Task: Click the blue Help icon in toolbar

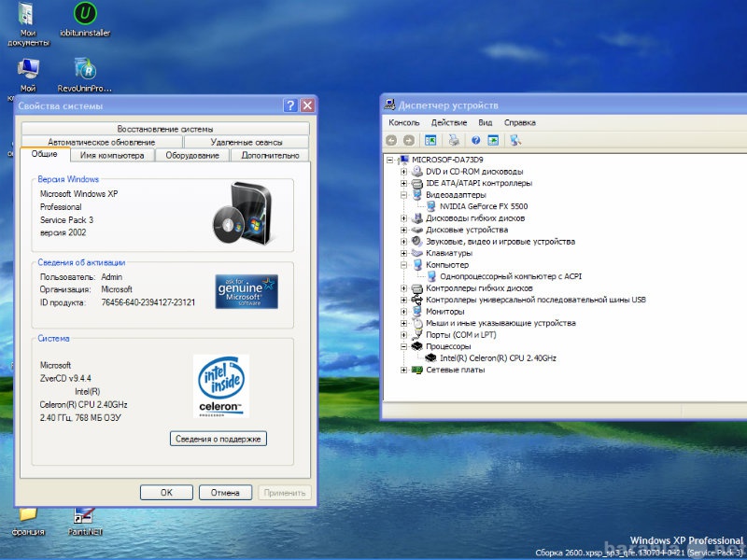Action: (475, 140)
